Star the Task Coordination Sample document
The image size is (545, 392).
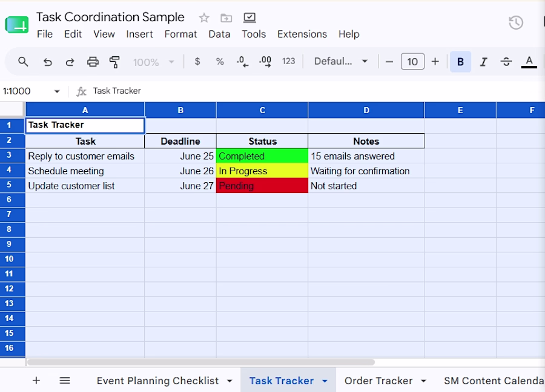pyautogui.click(x=204, y=18)
